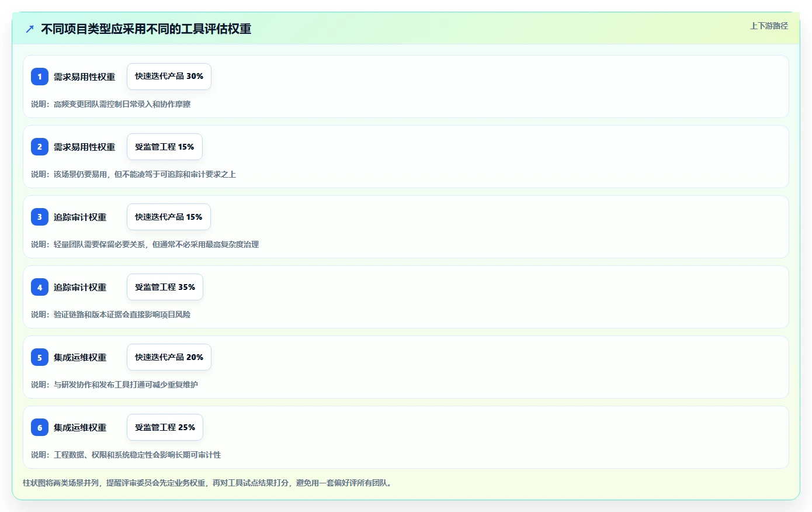Viewport: 812px width, 512px height.
Task: Click the note 验证链路和版本证据会直接影响项目风险
Action: (111, 314)
